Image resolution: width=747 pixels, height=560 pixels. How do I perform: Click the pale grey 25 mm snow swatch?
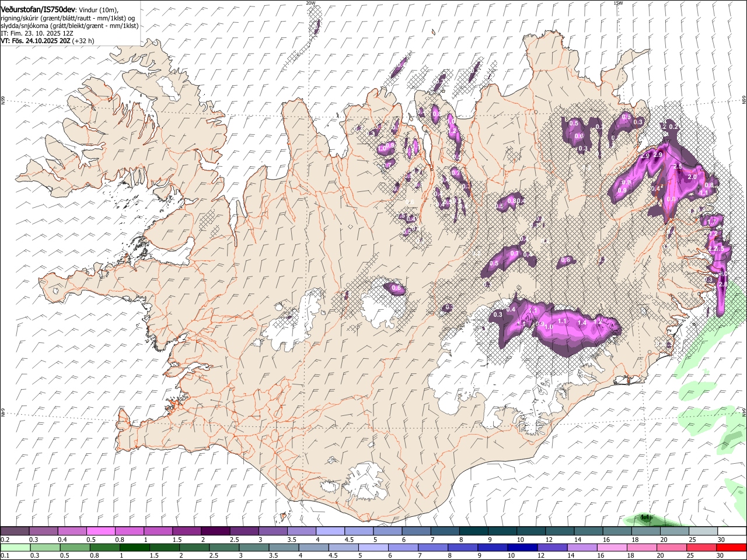[703, 531]
